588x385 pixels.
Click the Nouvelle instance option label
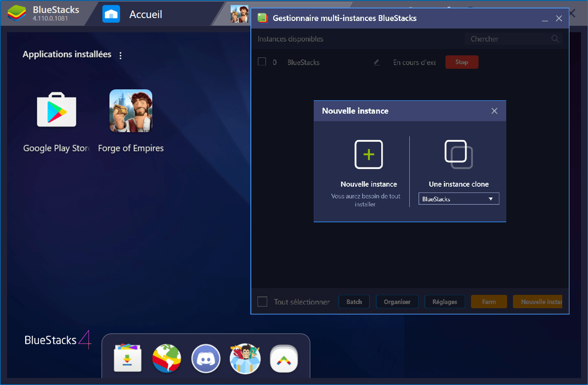click(369, 184)
